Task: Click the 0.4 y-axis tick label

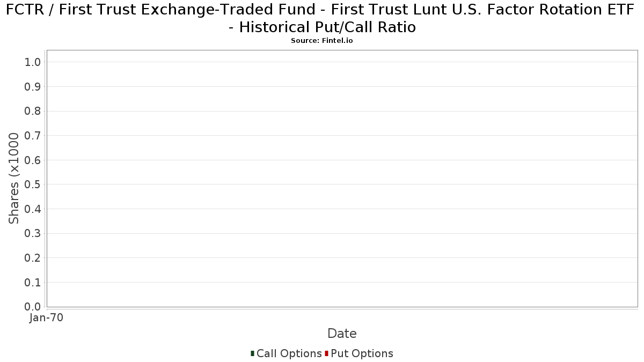Action: [x=33, y=209]
